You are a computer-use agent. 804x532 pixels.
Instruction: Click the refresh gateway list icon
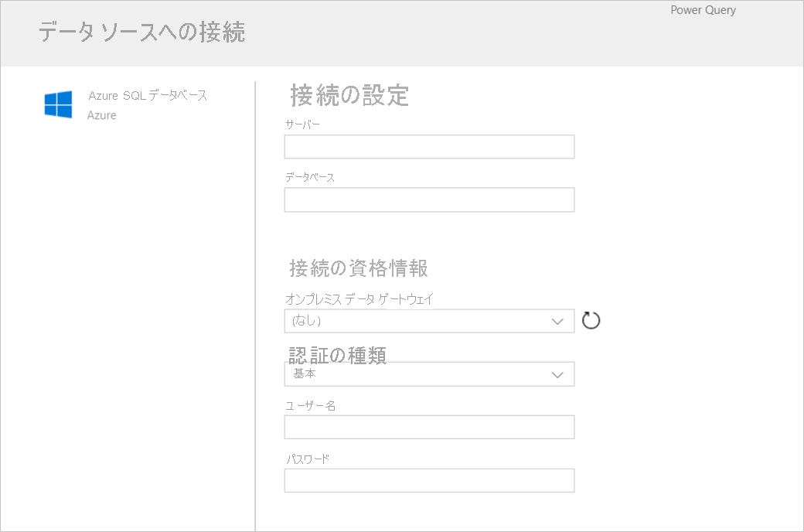tap(591, 320)
